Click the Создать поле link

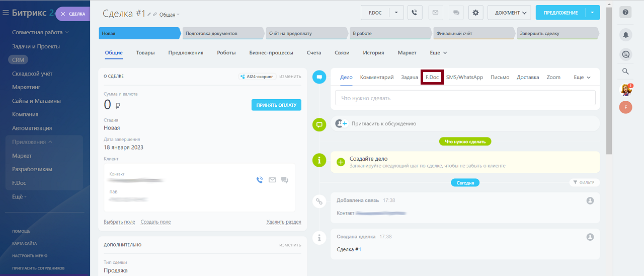(155, 222)
